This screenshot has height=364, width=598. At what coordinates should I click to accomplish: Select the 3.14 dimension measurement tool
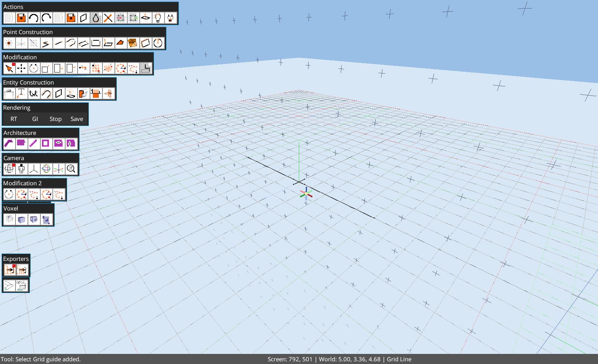coord(9,93)
